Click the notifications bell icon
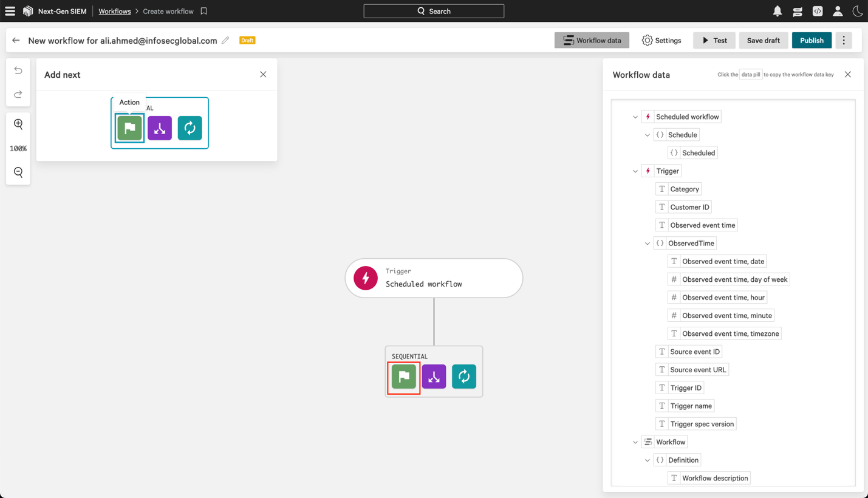The height and width of the screenshot is (498, 868). tap(777, 11)
